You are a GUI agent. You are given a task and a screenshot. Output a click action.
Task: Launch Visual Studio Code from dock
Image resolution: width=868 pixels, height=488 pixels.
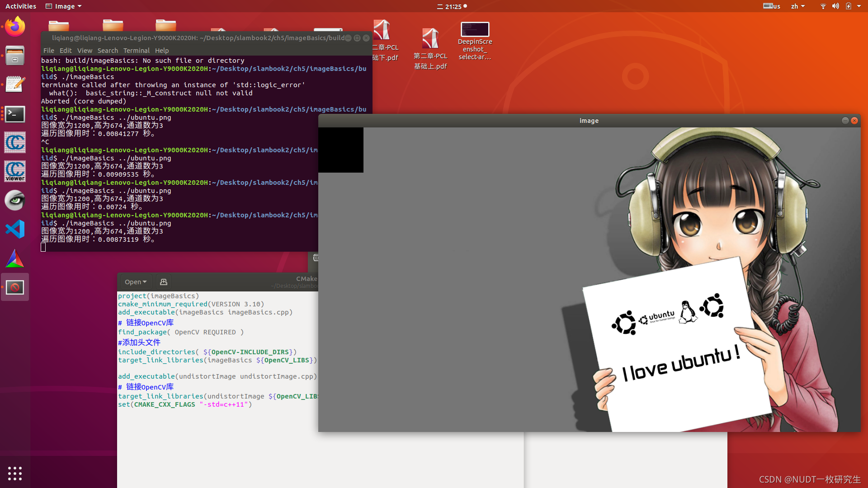[x=15, y=229]
